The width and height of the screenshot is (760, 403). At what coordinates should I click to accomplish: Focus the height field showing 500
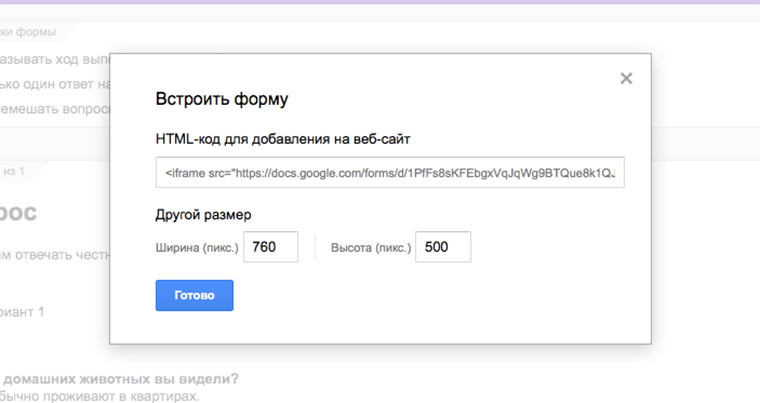point(442,247)
